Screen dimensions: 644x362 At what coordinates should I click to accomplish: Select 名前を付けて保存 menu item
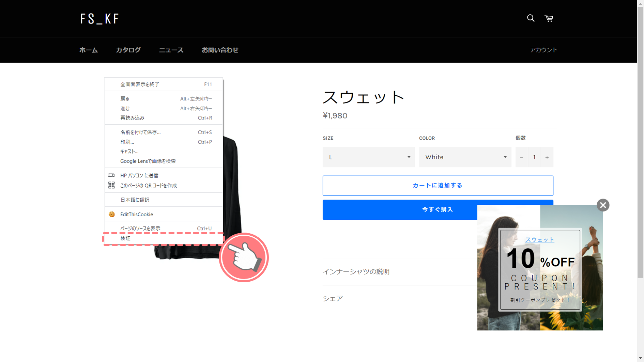(164, 132)
